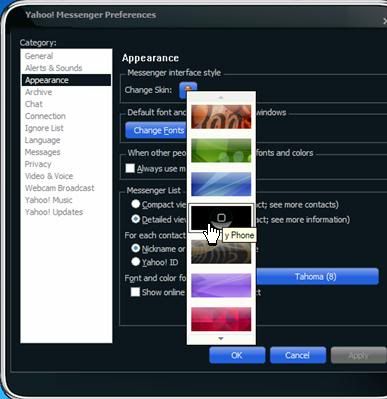Click the Cancel button
387x399 pixels.
point(298,355)
